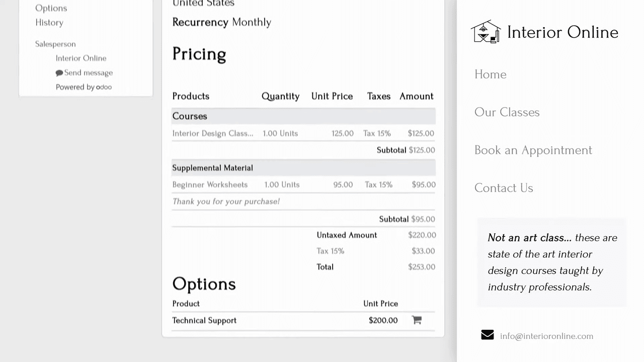Image resolution: width=644 pixels, height=362 pixels.
Task: Add Technical Support option via cart icon
Action: click(x=417, y=320)
